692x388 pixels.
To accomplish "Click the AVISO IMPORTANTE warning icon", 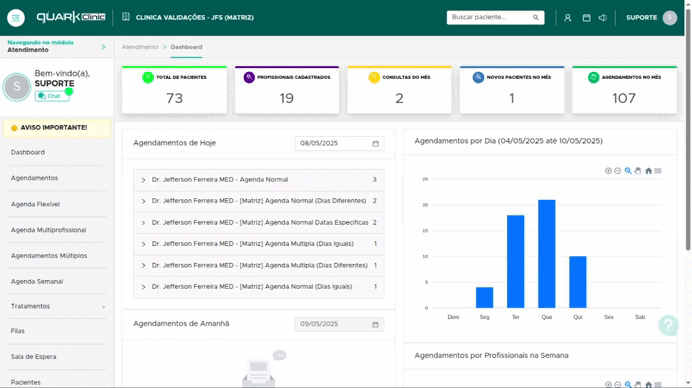I will point(14,128).
